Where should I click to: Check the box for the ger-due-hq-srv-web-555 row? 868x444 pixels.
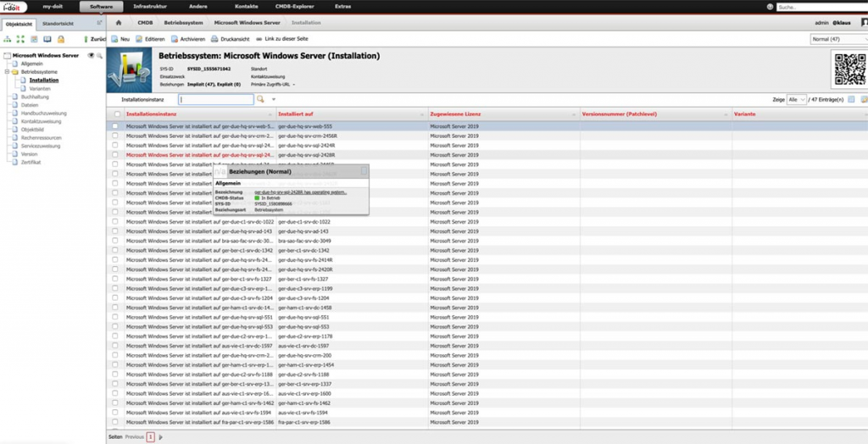click(116, 125)
